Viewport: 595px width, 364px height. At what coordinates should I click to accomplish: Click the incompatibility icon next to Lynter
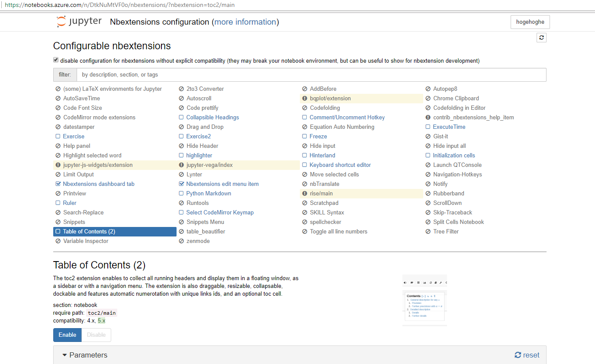(181, 174)
